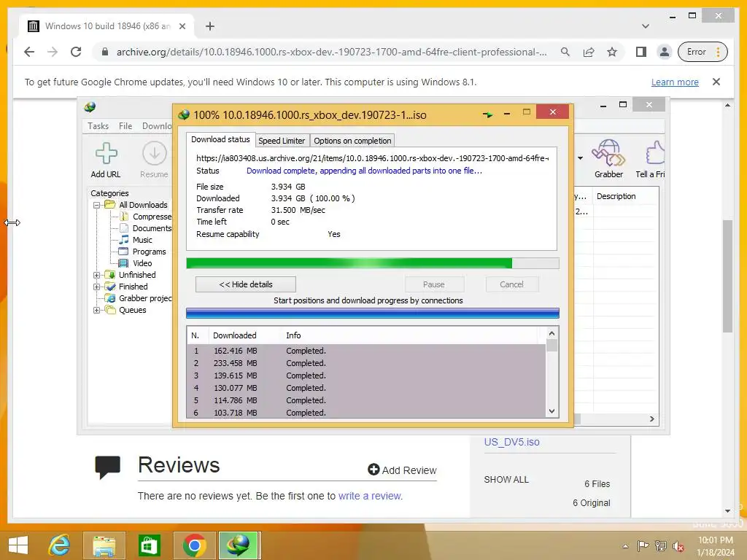The image size is (747, 560).
Task: Switch to the Speed Limiter tab
Action: click(x=282, y=141)
